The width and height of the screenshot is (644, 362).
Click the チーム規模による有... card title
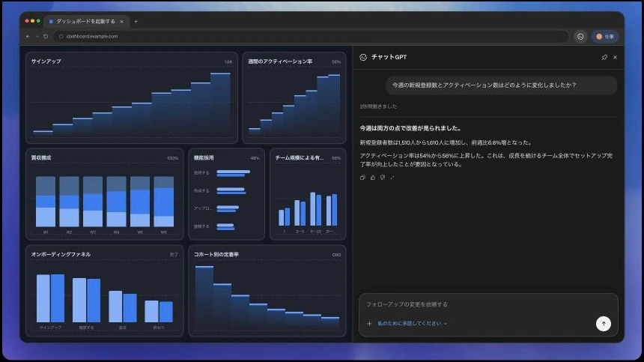(300, 158)
